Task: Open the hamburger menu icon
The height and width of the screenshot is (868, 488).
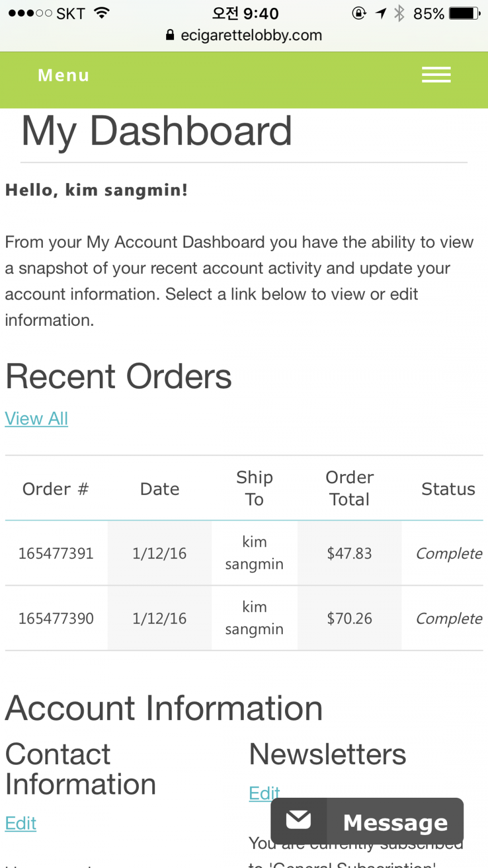Action: tap(436, 75)
